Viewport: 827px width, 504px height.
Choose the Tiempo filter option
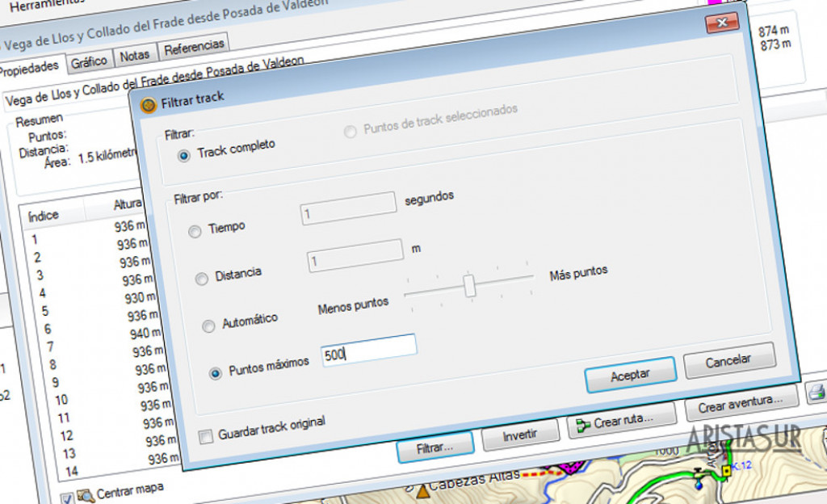(x=195, y=232)
